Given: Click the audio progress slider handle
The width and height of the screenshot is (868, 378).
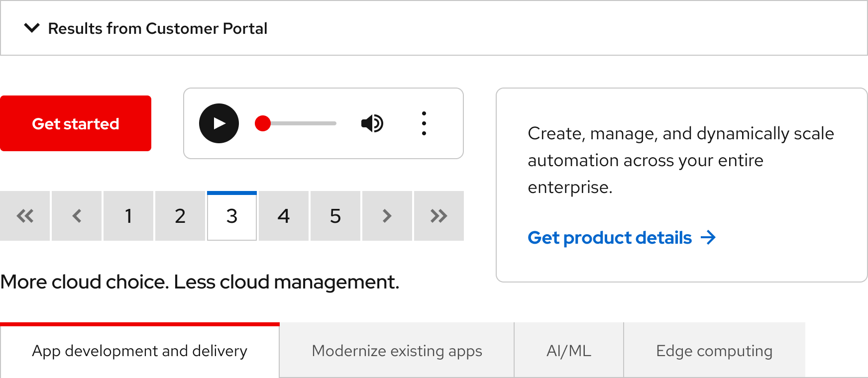Looking at the screenshot, I should (x=263, y=123).
